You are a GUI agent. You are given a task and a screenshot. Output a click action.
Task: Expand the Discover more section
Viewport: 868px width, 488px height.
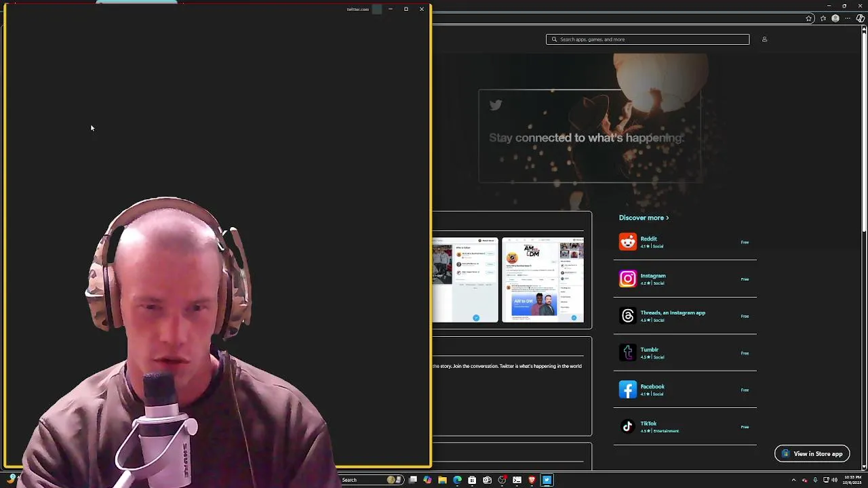[644, 218]
